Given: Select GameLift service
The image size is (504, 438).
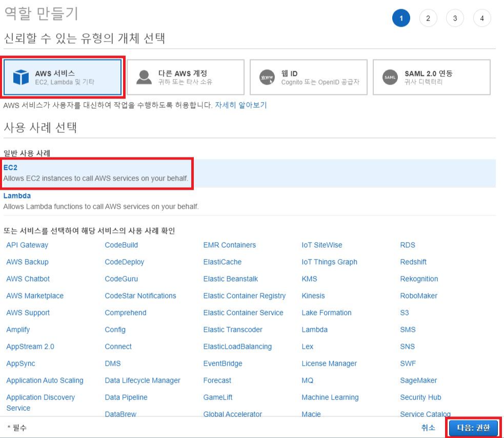Looking at the screenshot, I should [x=217, y=397].
